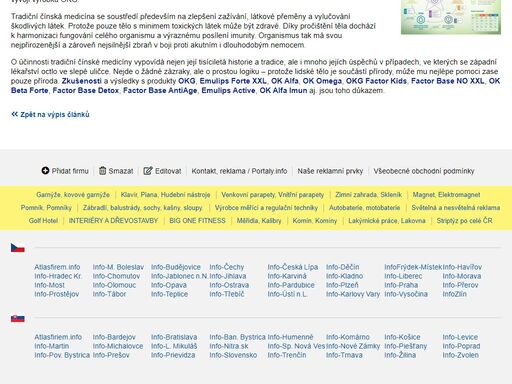The image size is (512, 384).
Task: Open OK Alfa Imun product link
Action: 283,90
